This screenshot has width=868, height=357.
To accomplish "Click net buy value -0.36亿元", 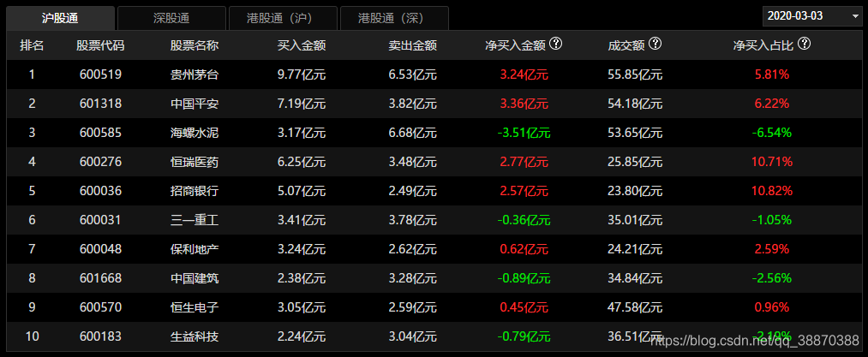I will tap(524, 220).
